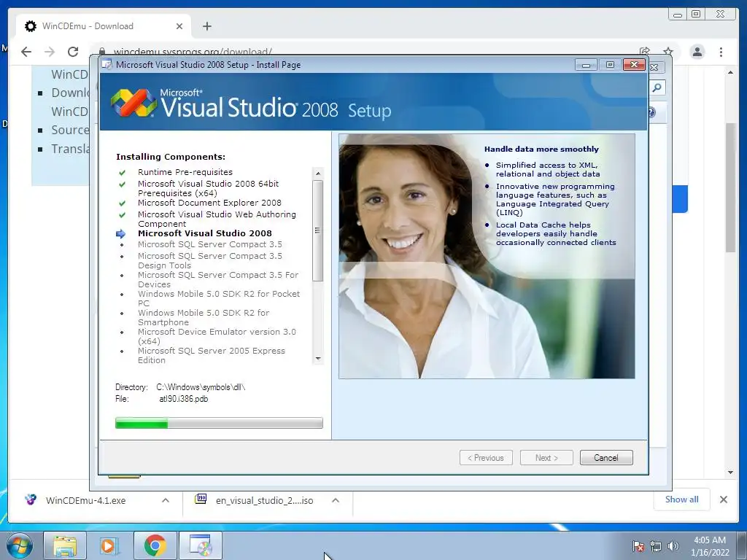Open Windows Explorer from taskbar

(65, 545)
